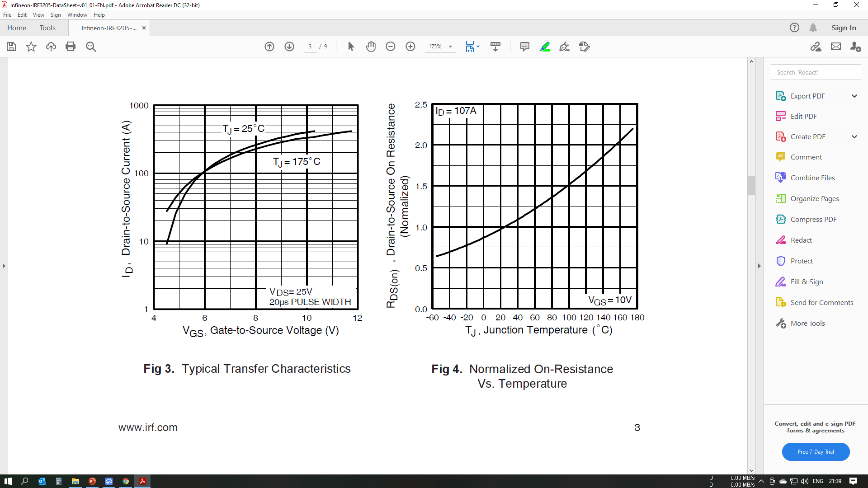Add a comment with the sticky note icon
868x488 pixels.
point(524,47)
